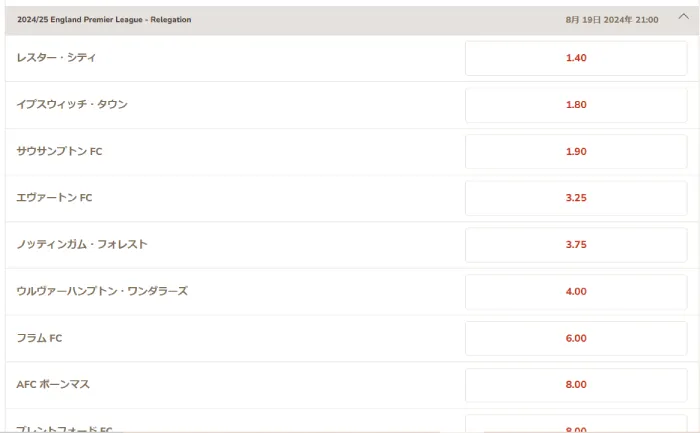This screenshot has width=700, height=433.
Task: Click the ウルヴァーハンプトン・ワンダラーズ team name
Action: coord(102,291)
